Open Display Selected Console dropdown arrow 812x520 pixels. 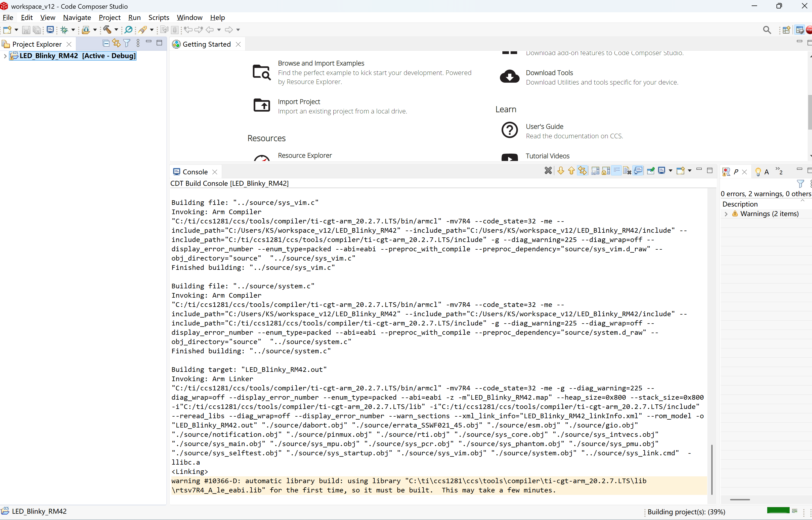point(670,171)
